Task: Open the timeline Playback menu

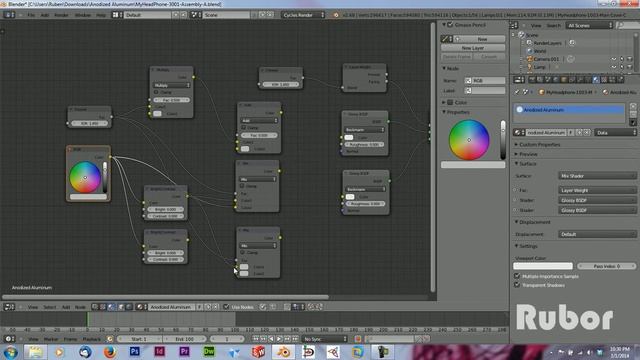Action: (91, 339)
